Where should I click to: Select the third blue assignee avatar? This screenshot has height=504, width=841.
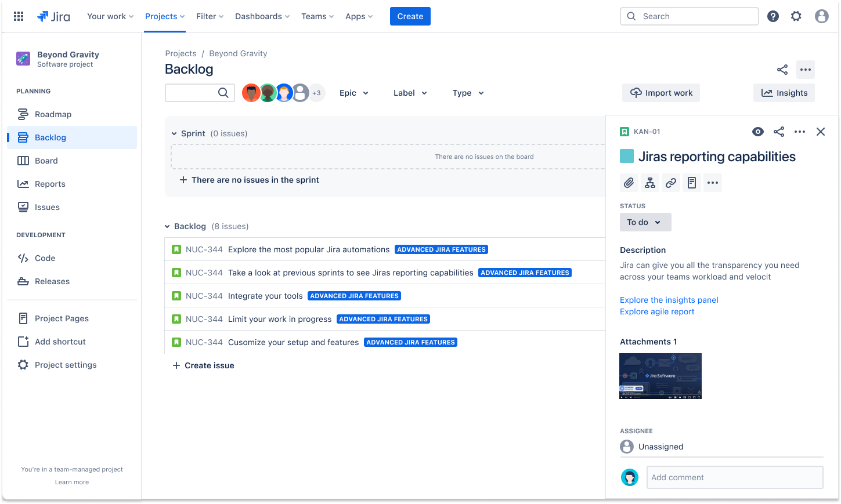pyautogui.click(x=284, y=93)
